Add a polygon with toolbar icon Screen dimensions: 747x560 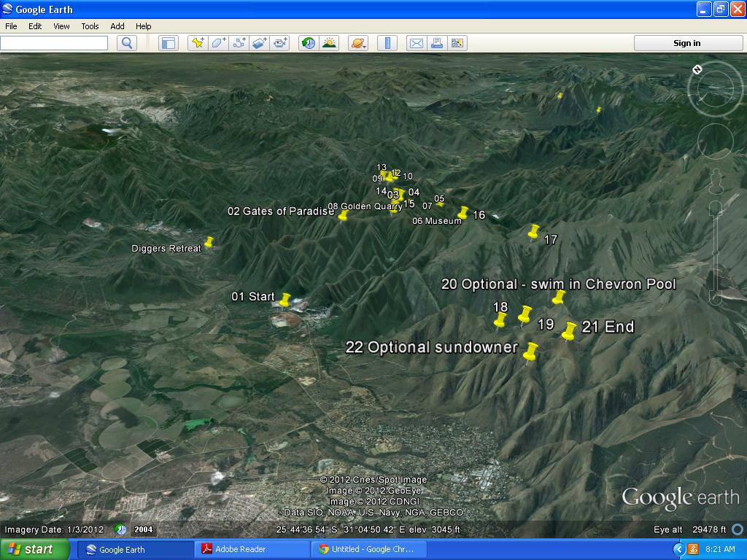click(218, 43)
